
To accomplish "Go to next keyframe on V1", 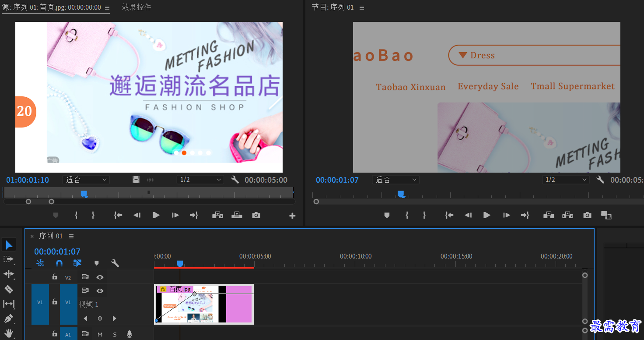I will [115, 319].
